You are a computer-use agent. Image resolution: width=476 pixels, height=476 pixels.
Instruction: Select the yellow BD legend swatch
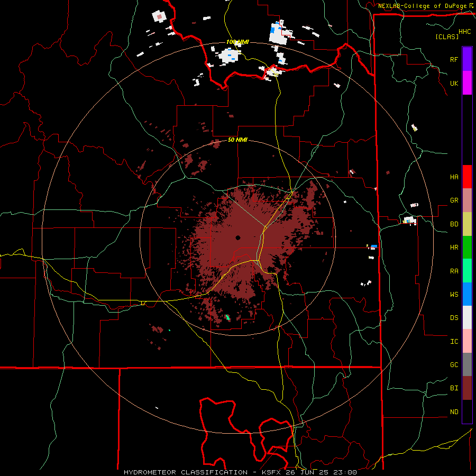click(467, 224)
